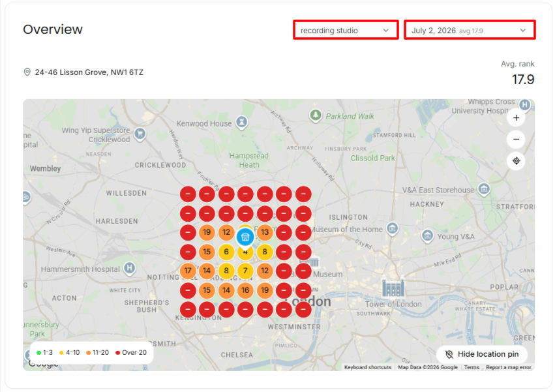This screenshot has height=392, width=555.
Task: Click the Hide location pin button
Action: (x=482, y=354)
